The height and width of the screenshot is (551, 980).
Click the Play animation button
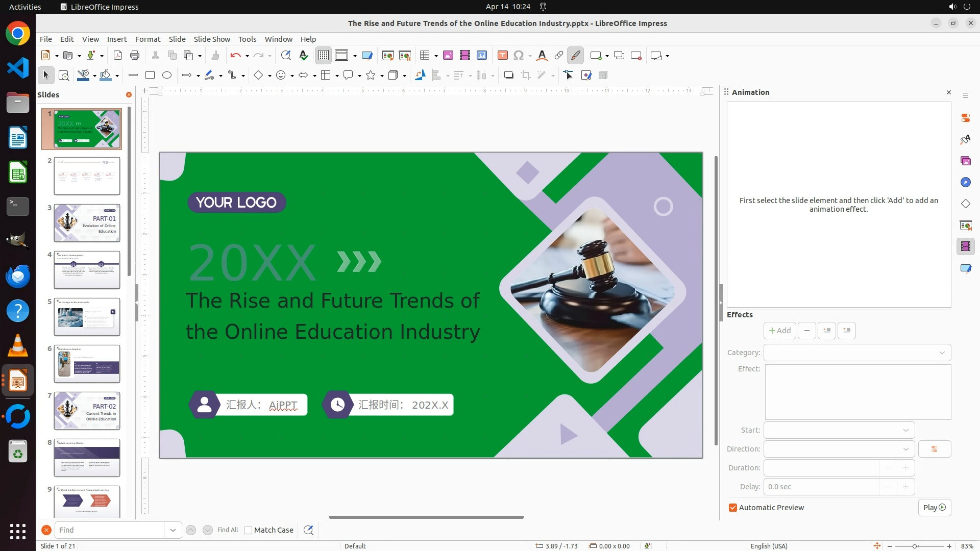[934, 508]
